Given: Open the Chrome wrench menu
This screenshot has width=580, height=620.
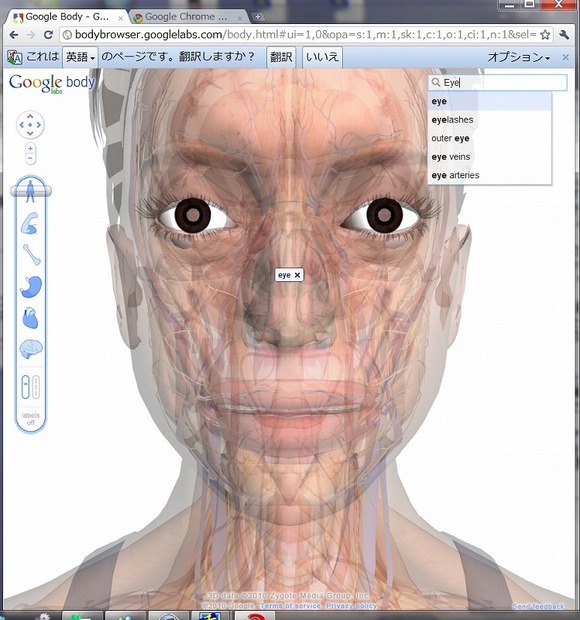Looking at the screenshot, I should [565, 35].
